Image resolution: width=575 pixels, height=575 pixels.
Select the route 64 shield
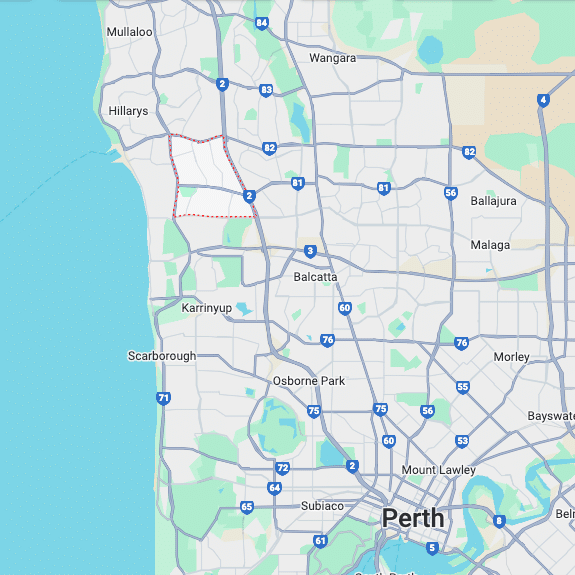point(274,488)
